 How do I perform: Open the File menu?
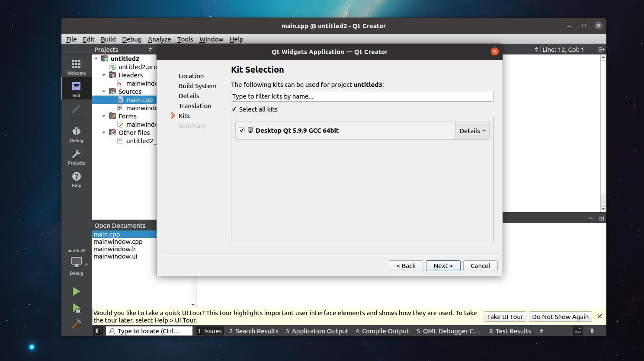71,39
